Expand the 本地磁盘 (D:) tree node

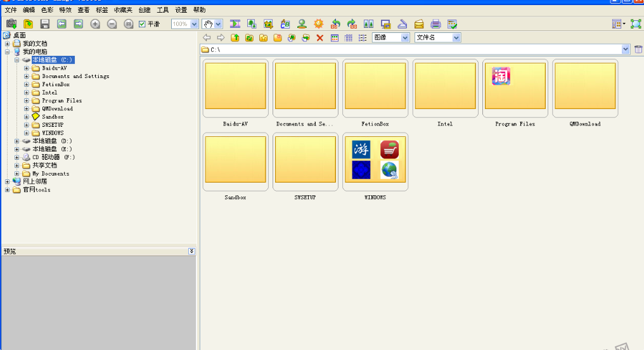tap(17, 141)
